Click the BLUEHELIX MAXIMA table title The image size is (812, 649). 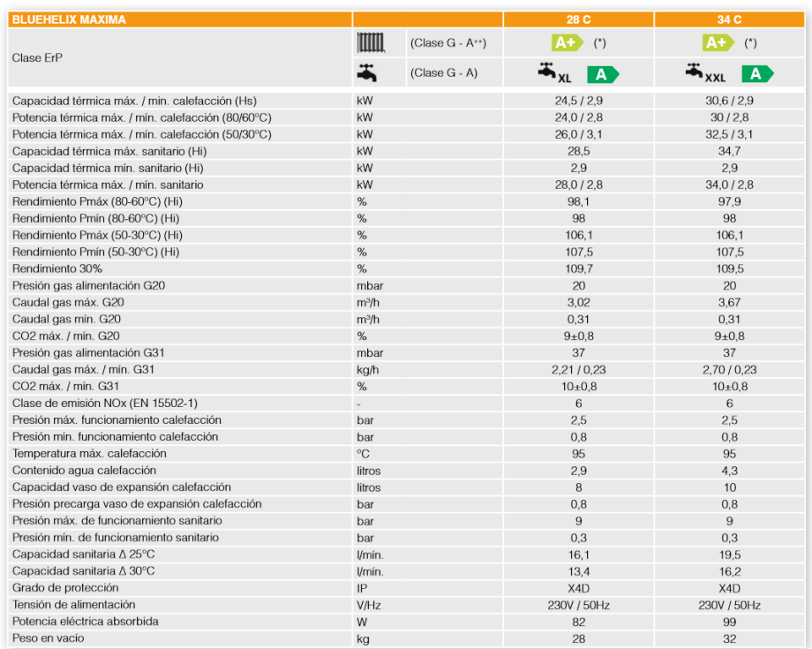tap(69, 19)
